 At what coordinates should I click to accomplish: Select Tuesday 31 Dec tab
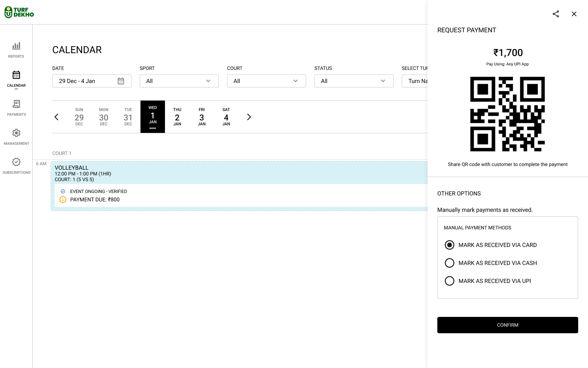click(x=128, y=117)
